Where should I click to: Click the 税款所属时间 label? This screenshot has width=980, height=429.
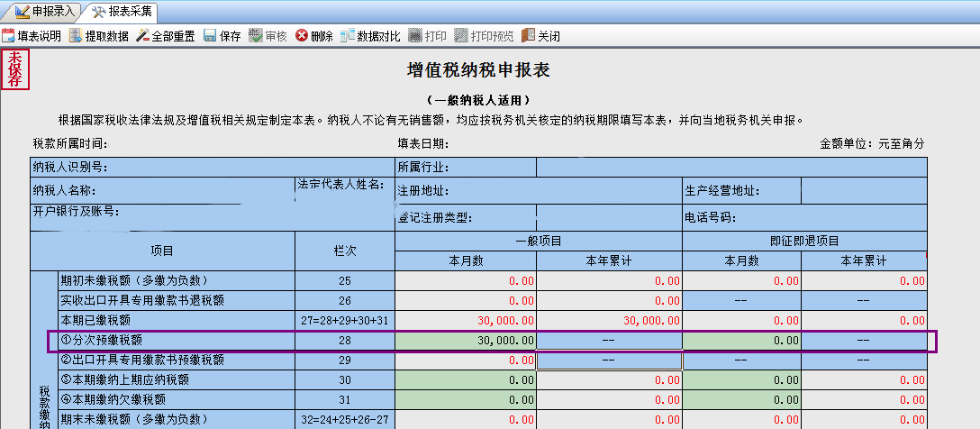(70, 144)
